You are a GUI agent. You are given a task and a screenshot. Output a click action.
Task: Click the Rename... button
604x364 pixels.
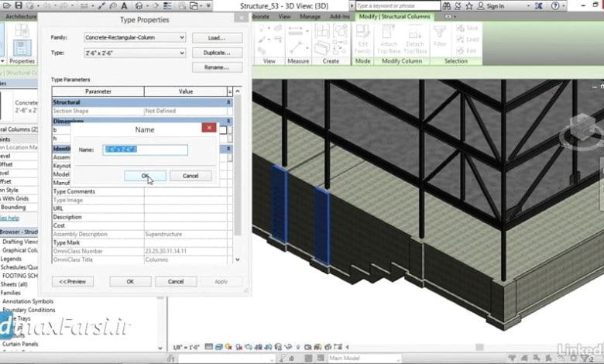coord(218,67)
